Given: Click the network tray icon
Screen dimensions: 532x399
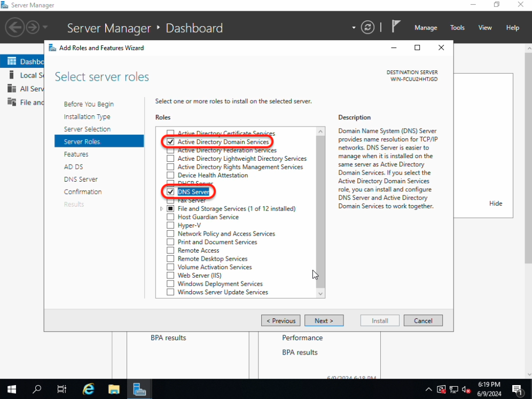Looking at the screenshot, I should pyautogui.click(x=453, y=389).
